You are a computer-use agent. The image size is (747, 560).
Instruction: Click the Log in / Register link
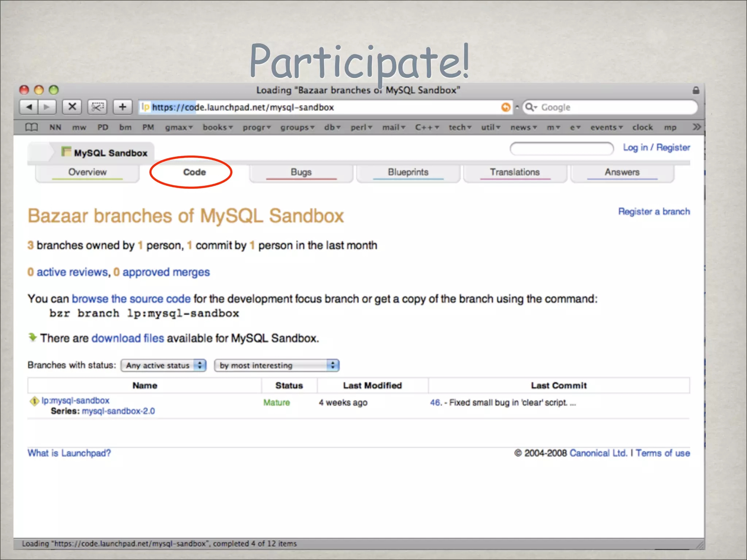click(656, 147)
